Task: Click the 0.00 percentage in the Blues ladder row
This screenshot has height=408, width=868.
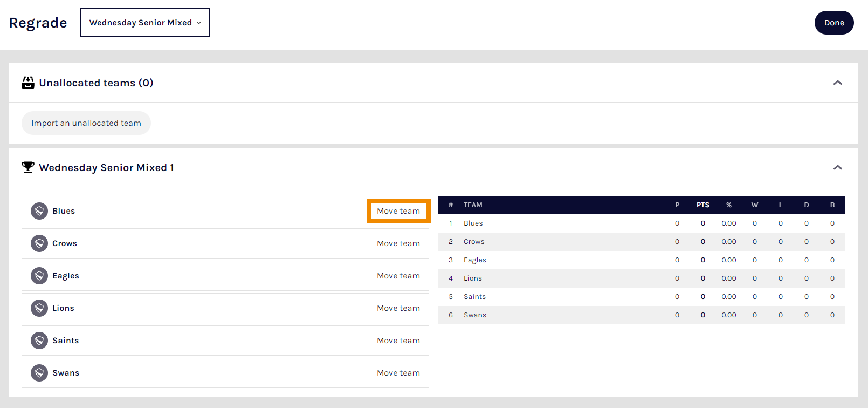Action: pos(729,223)
